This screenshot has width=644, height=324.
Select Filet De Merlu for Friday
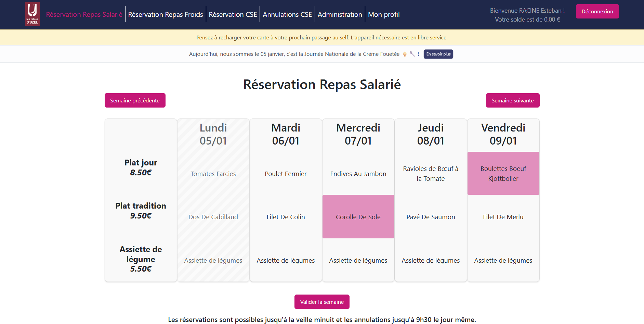pyautogui.click(x=503, y=216)
